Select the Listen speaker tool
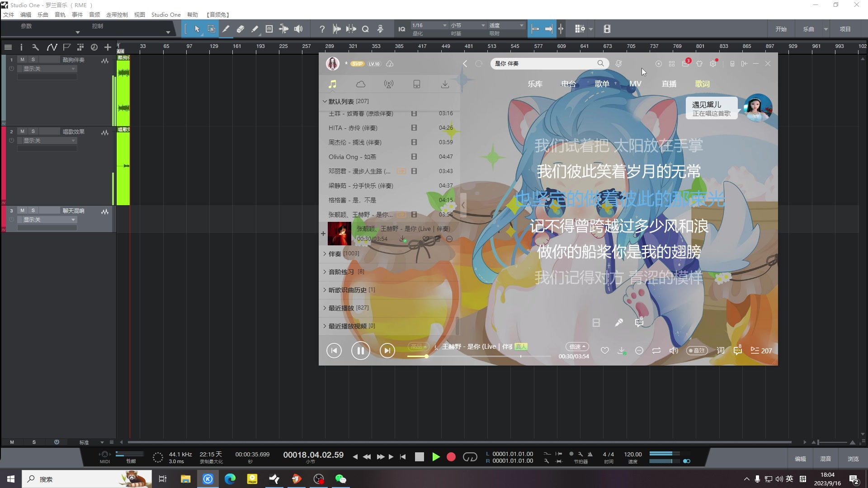Screen dimensions: 868x488 298,29
